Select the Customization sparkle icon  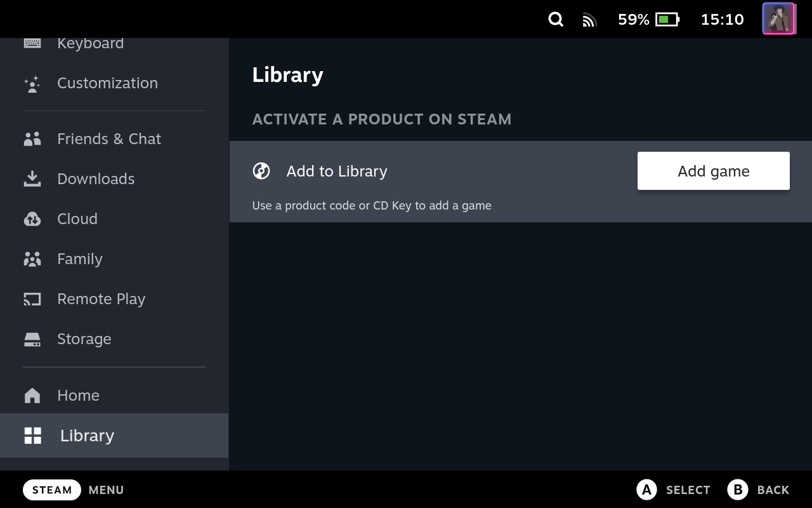tap(32, 83)
